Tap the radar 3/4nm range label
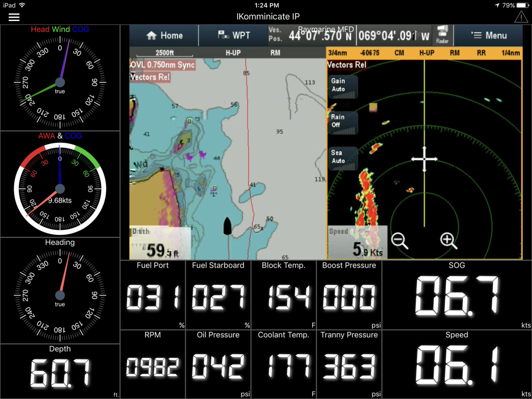The image size is (532, 399). (337, 53)
